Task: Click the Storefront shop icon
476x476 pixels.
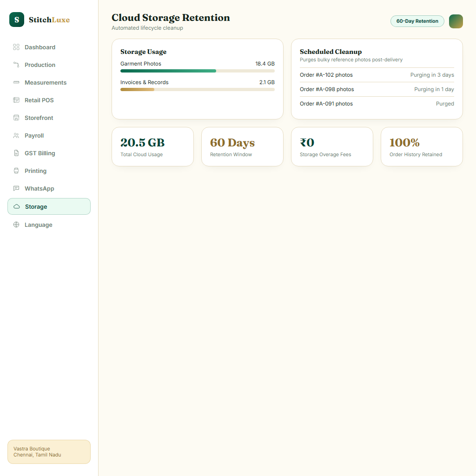Action: click(x=16, y=118)
